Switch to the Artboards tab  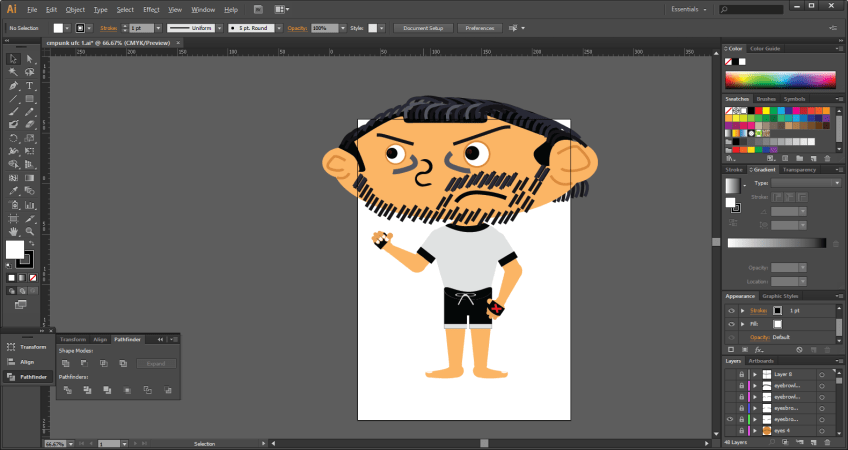[x=761, y=360]
